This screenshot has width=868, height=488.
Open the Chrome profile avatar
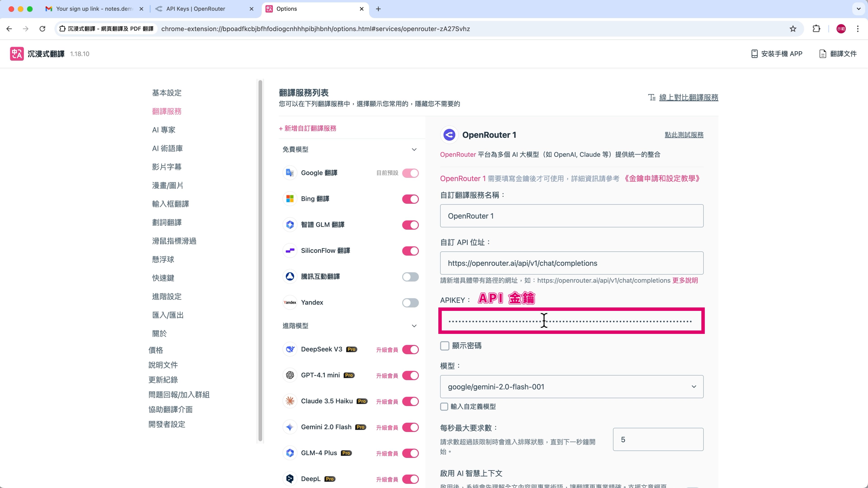pyautogui.click(x=841, y=29)
